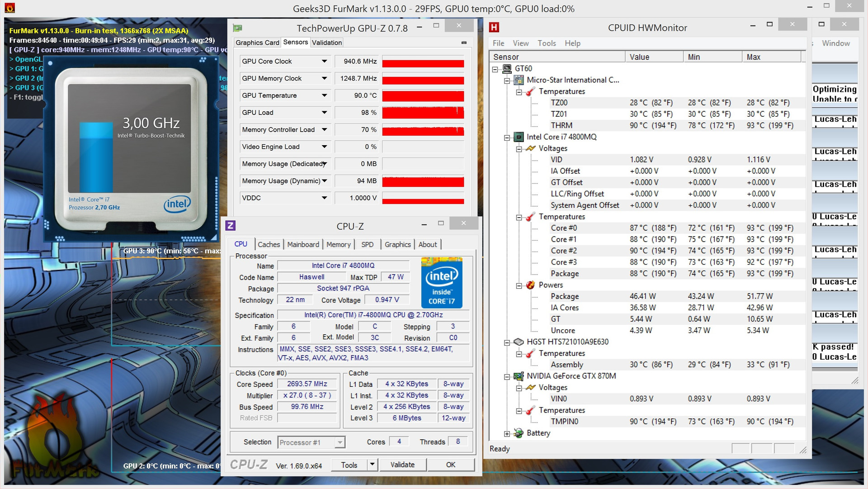Expand the Battery tree node

(x=507, y=433)
